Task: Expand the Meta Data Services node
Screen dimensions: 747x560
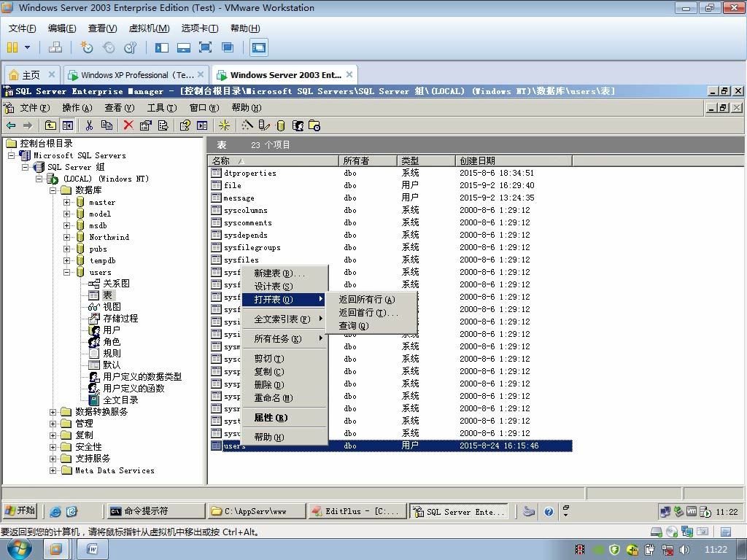Action: (53, 470)
